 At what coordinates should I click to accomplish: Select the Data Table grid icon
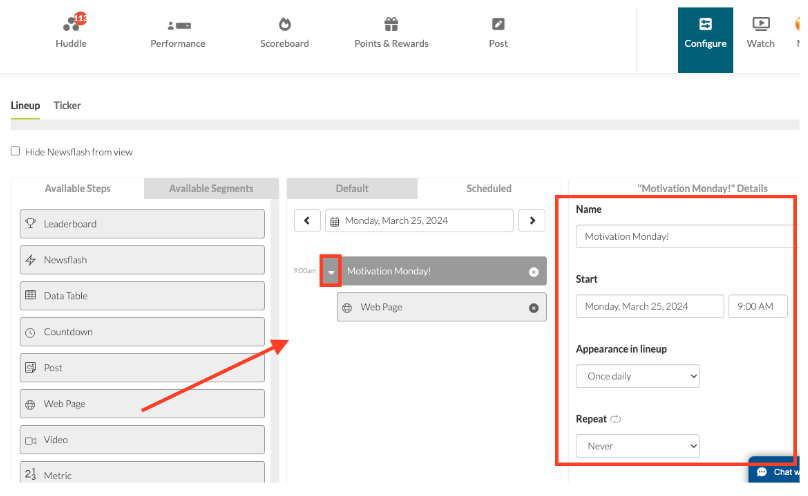30,295
